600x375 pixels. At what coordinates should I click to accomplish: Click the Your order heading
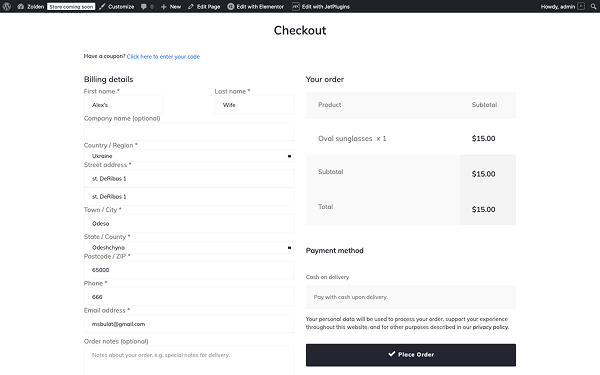(324, 79)
